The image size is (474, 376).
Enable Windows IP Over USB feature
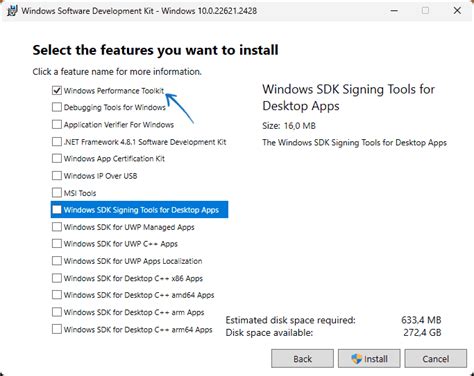[x=57, y=176]
